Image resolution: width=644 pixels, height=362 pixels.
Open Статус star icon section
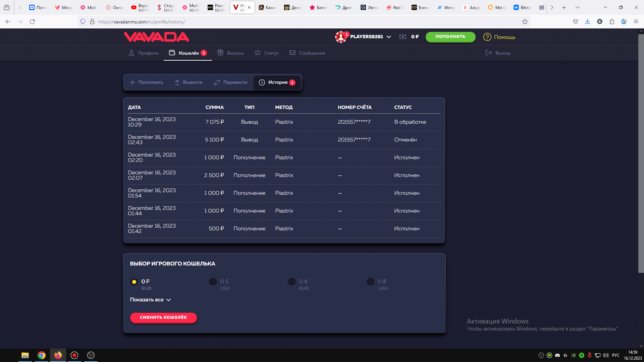click(x=258, y=53)
